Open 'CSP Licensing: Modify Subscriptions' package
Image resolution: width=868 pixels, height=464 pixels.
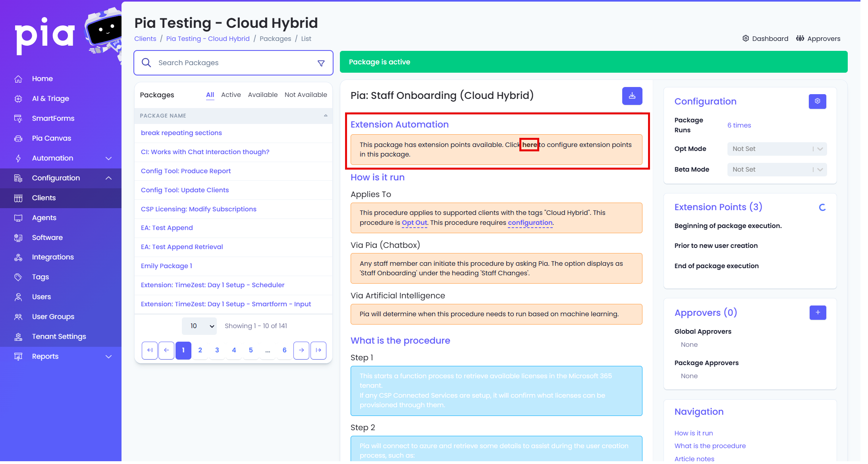pyautogui.click(x=199, y=209)
